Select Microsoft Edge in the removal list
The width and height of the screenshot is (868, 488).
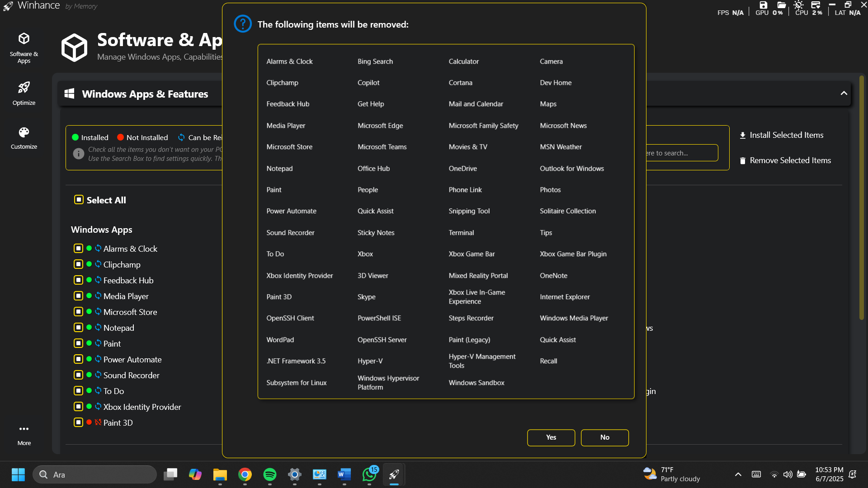pos(380,126)
